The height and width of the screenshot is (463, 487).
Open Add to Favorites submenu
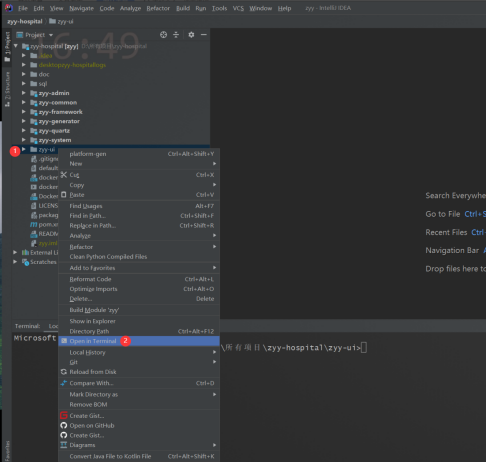pos(139,268)
